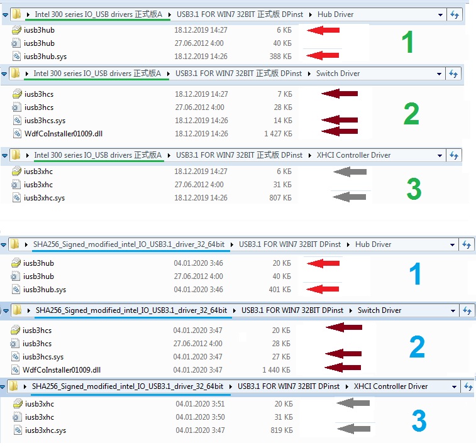
Task: Select icon of 807 КБ iusb3xhc.sys file
Action: click(x=16, y=198)
